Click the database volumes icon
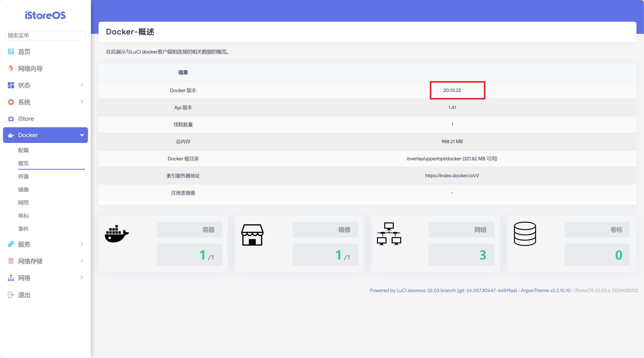 (x=525, y=234)
